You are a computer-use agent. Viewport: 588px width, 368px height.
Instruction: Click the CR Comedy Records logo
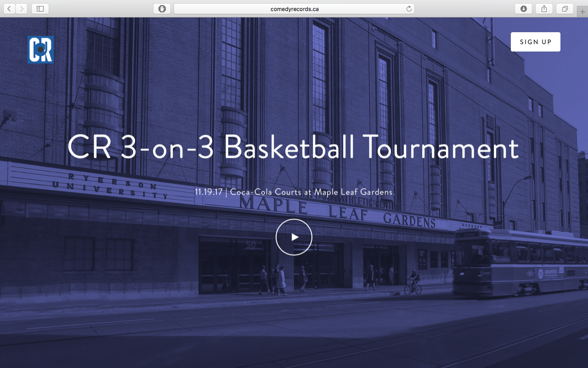pos(40,50)
